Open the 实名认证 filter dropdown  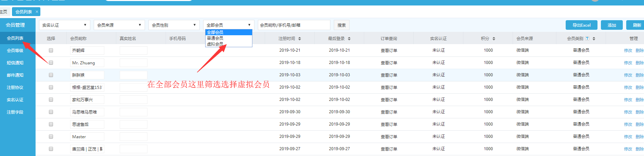click(x=64, y=25)
